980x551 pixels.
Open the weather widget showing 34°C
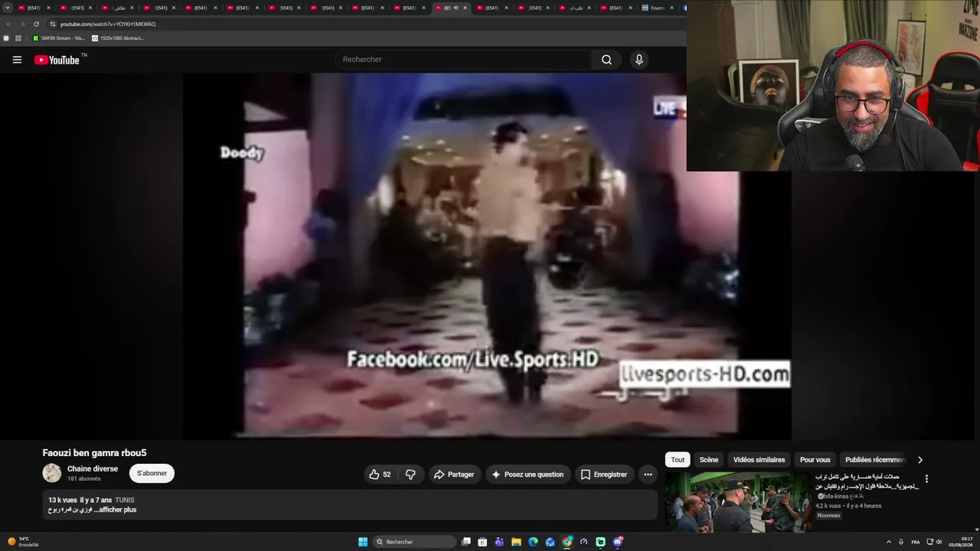[x=23, y=542]
